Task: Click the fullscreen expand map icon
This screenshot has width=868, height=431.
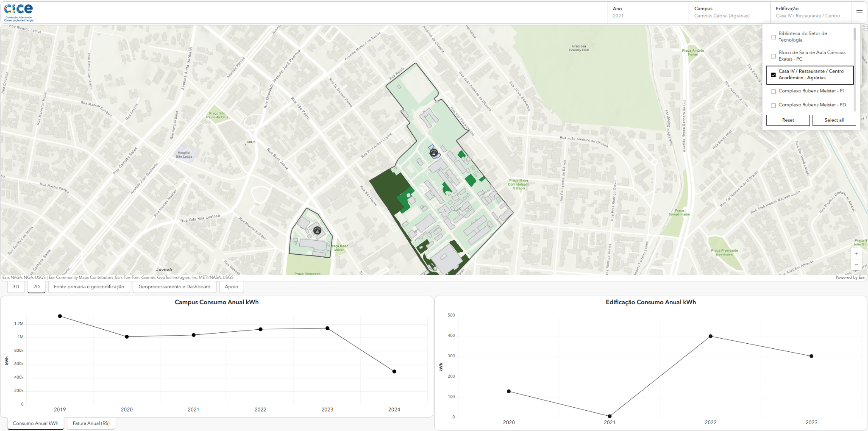Action: [865, 28]
